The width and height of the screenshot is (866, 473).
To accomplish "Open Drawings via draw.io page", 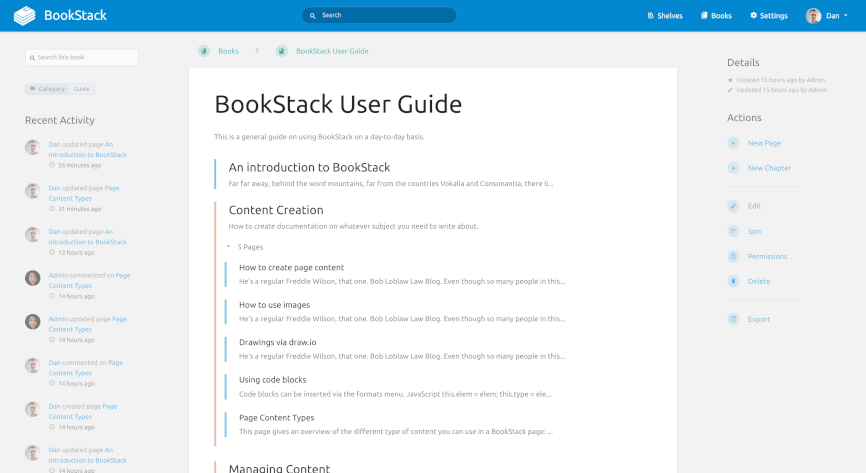I will click(x=277, y=343).
